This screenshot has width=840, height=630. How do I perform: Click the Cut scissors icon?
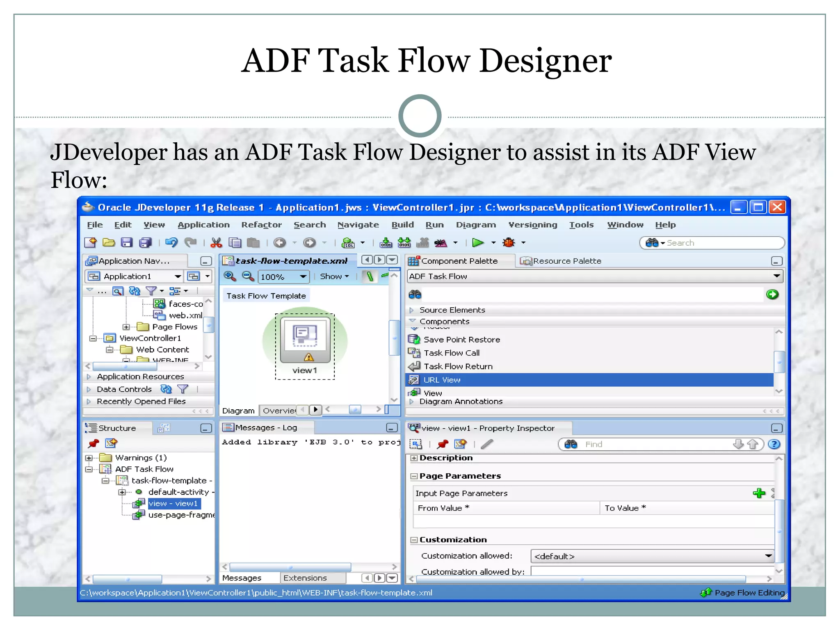216,243
